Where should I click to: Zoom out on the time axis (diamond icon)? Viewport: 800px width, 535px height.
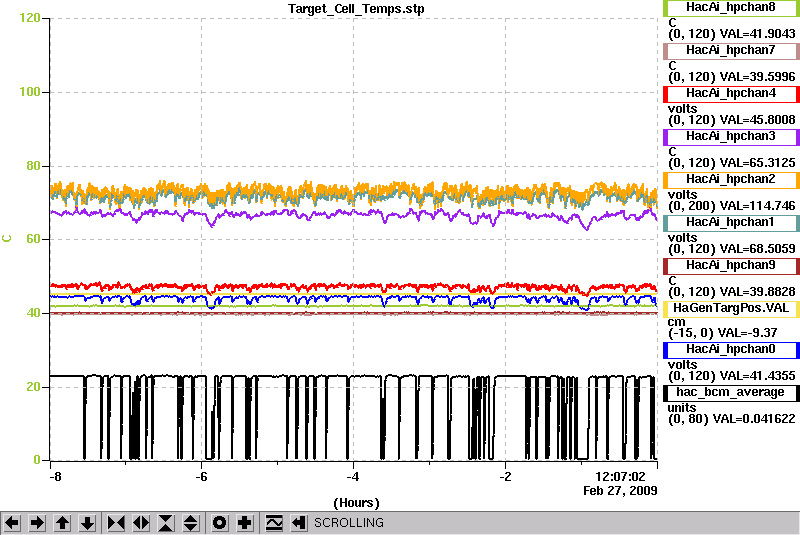click(x=141, y=523)
